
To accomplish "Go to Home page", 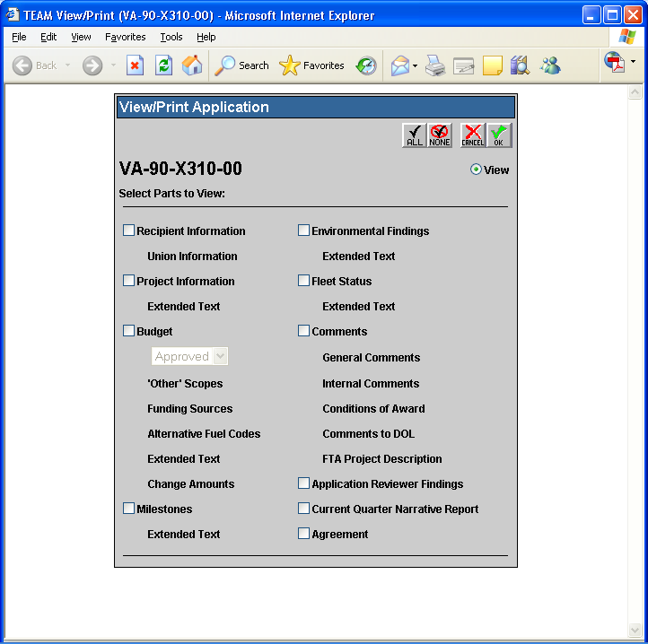I will [192, 65].
